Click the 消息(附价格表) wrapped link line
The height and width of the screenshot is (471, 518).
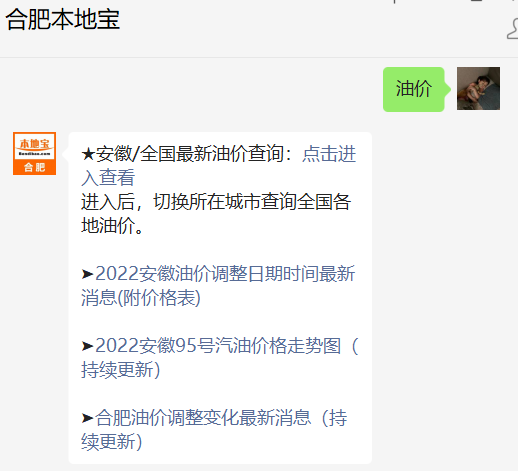[x=141, y=298]
